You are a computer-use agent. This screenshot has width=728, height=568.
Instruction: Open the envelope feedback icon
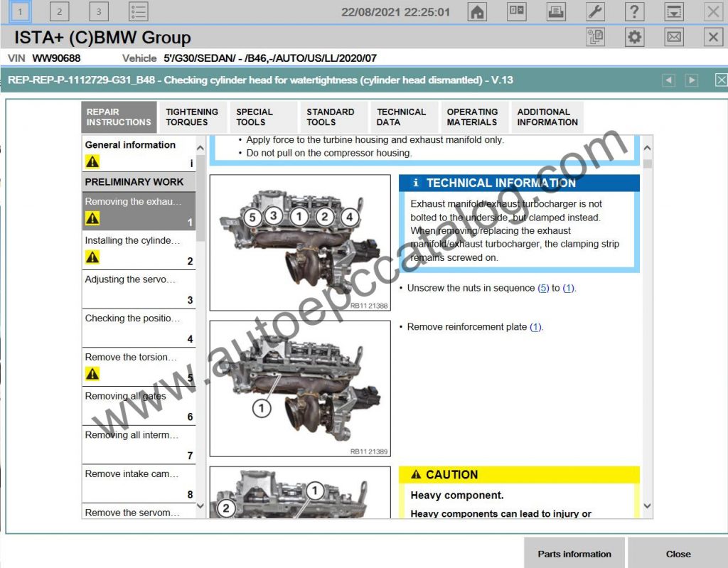[674, 37]
